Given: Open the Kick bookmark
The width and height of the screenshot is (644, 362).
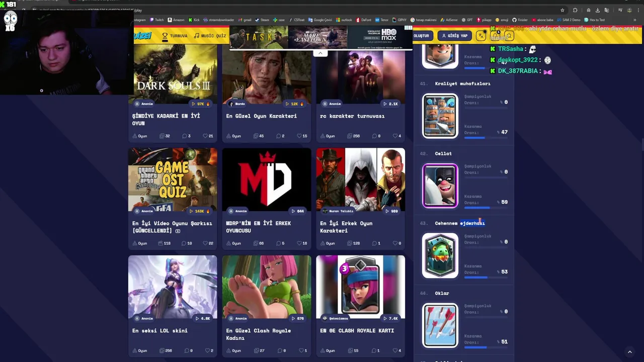Looking at the screenshot, I should pos(194,20).
